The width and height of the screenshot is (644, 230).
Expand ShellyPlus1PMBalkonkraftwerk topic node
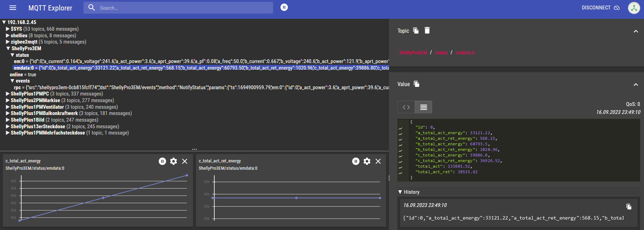(8, 113)
